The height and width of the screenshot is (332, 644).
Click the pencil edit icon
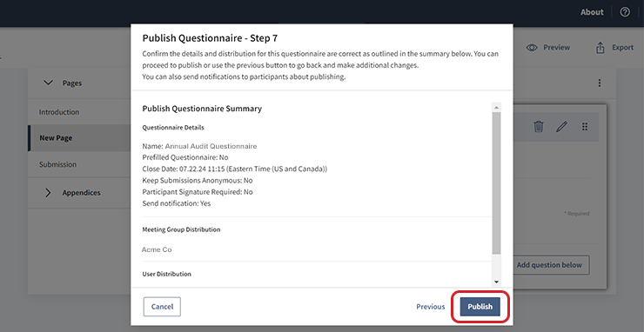(561, 127)
